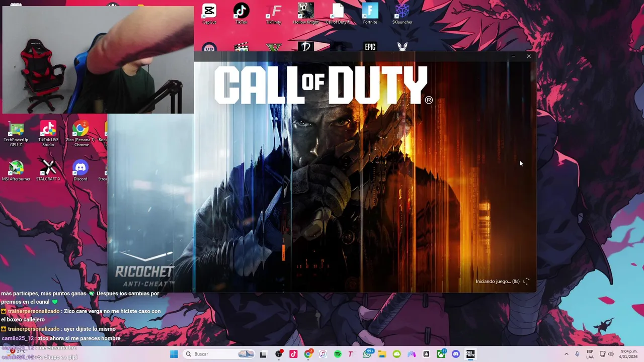Screen dimensions: 644x362
Task: Open the Call of Duty desktop shortcut
Action: pos(338,14)
